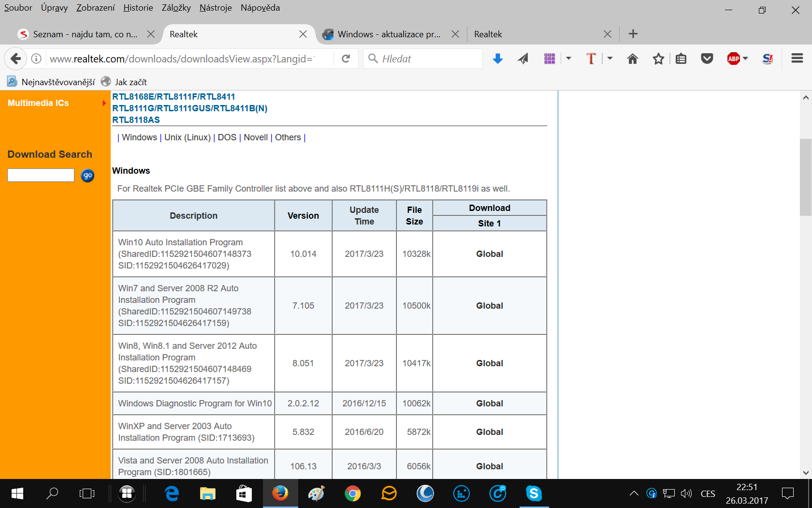
Task: Open the Soubor menu
Action: [18, 8]
